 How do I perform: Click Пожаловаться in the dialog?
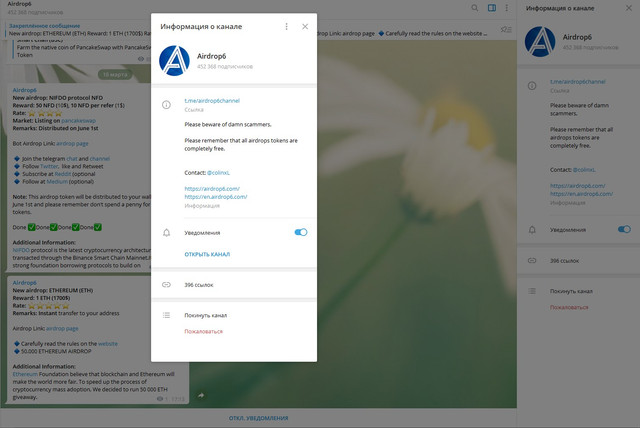(x=203, y=331)
